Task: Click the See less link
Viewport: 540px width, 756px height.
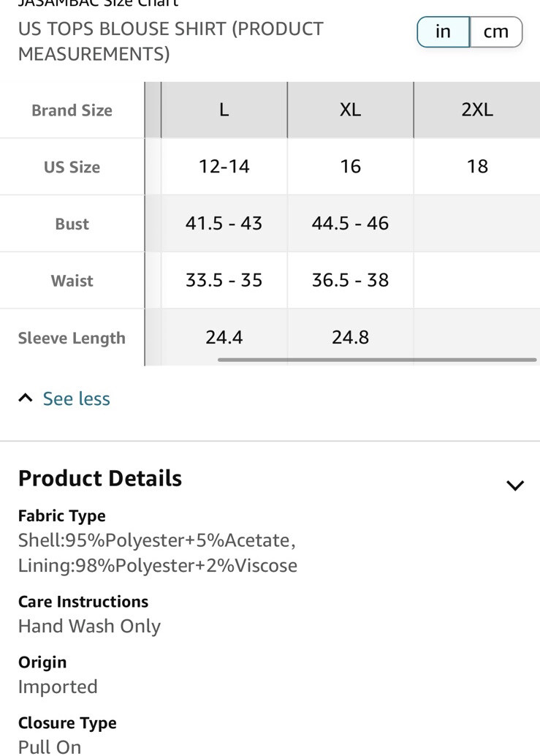Action: click(76, 398)
